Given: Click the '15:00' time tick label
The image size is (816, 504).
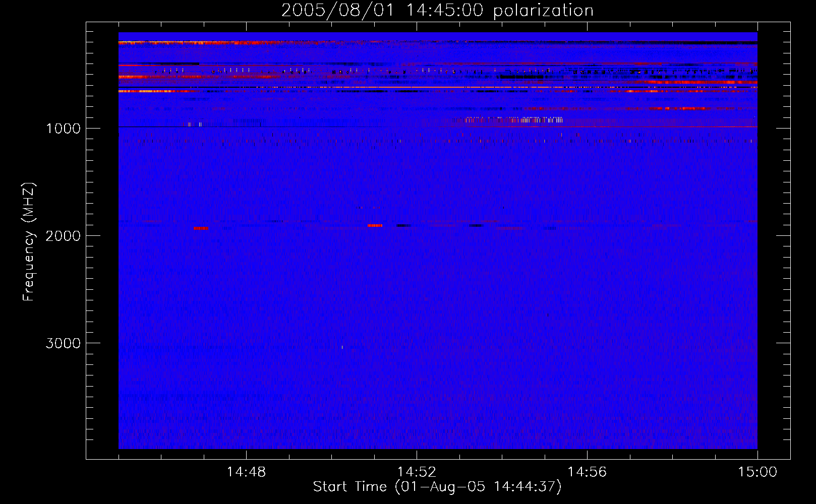Looking at the screenshot, I should click(x=757, y=472).
